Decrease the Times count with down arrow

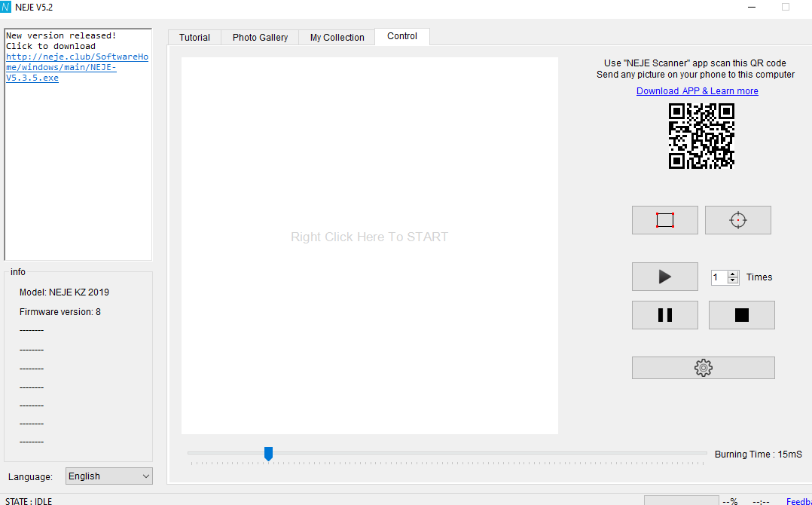(734, 281)
